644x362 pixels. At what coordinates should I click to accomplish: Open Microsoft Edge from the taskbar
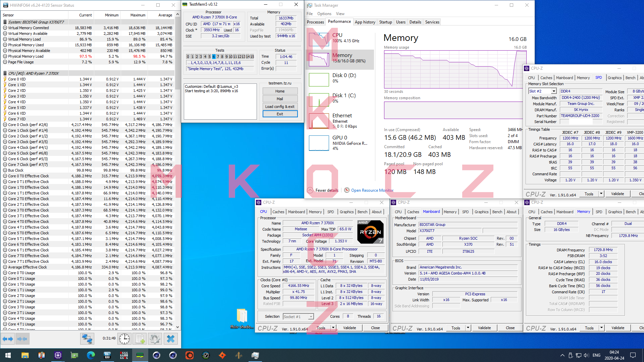pos(91,355)
